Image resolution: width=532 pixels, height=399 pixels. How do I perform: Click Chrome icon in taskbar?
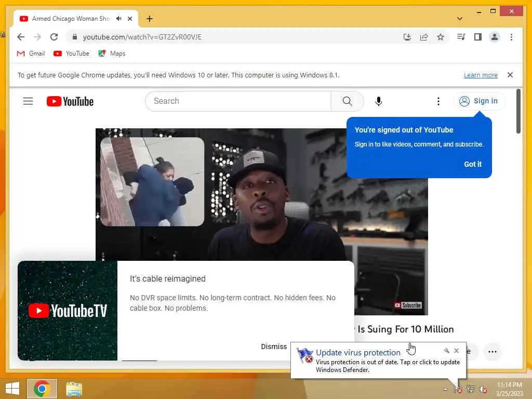click(x=42, y=389)
